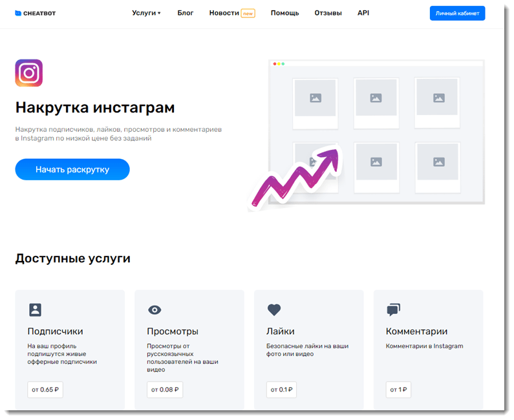Click the Подписчики person icon
514x420 pixels.
[35, 310]
